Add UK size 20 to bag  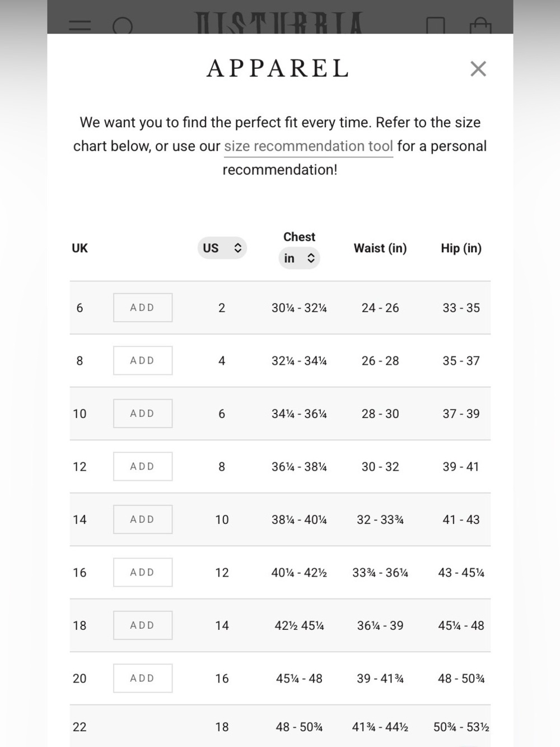coord(143,678)
